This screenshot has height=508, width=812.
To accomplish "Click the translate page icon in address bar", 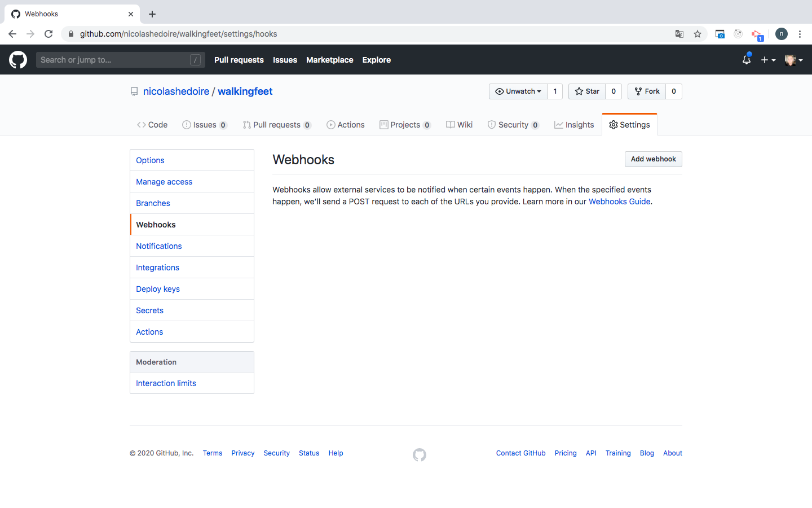I will [679, 34].
